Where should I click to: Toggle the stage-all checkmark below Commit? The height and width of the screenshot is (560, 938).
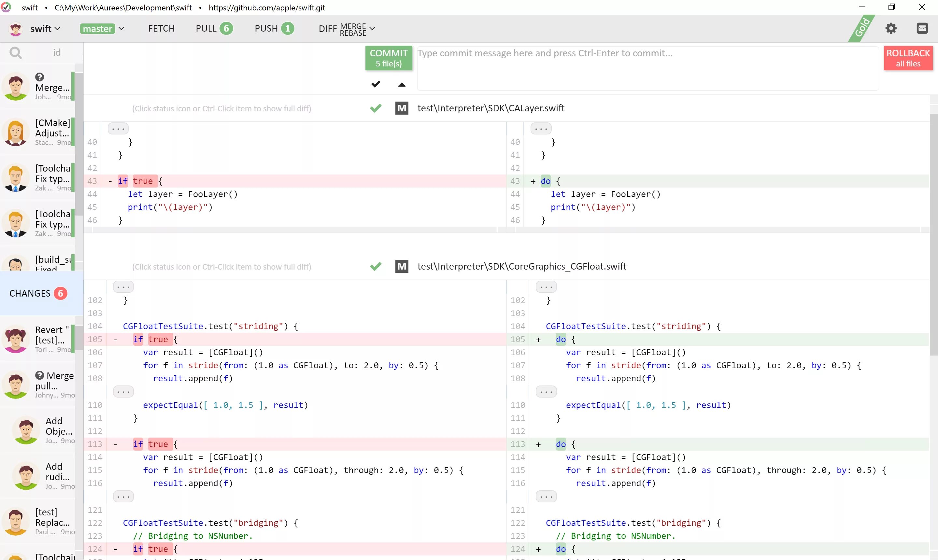pyautogui.click(x=376, y=84)
